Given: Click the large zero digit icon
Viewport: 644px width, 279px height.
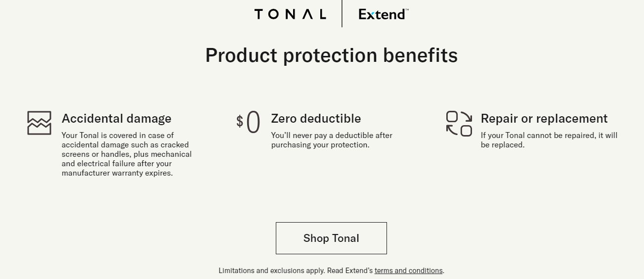Looking at the screenshot, I should pyautogui.click(x=253, y=122).
